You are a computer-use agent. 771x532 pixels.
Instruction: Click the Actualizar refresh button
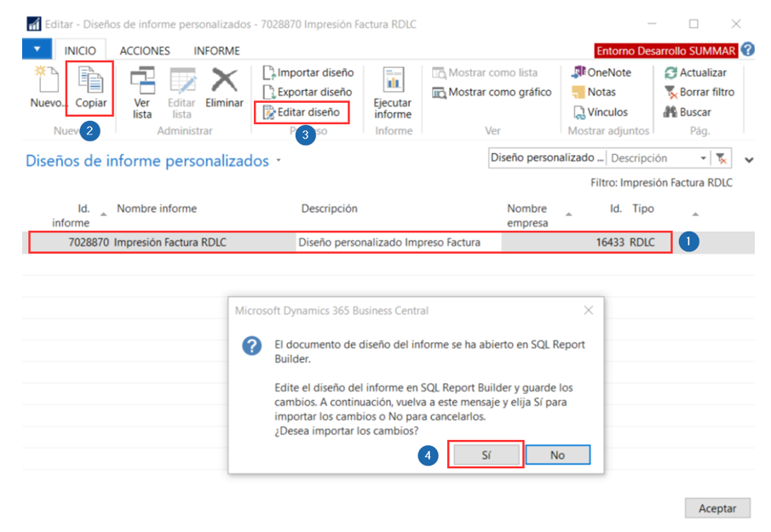coord(695,72)
